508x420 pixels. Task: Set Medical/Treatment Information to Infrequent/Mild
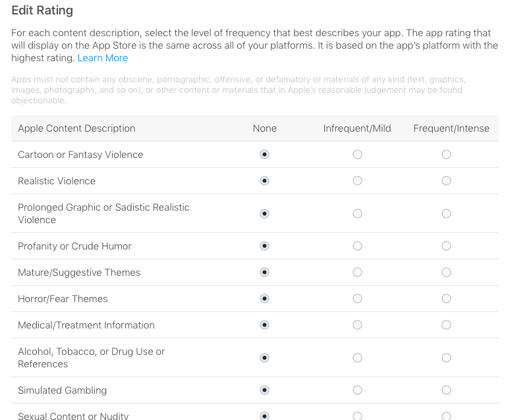pyautogui.click(x=357, y=325)
